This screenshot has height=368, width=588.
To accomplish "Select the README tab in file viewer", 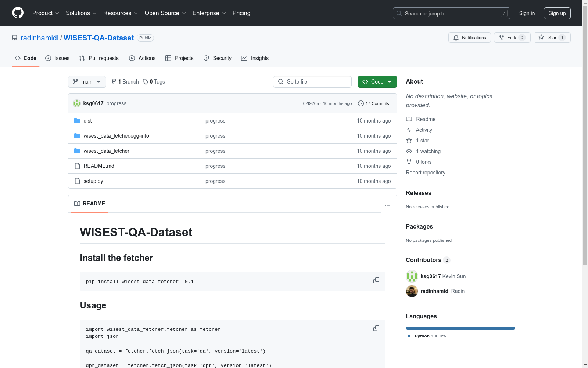I will tap(90, 204).
